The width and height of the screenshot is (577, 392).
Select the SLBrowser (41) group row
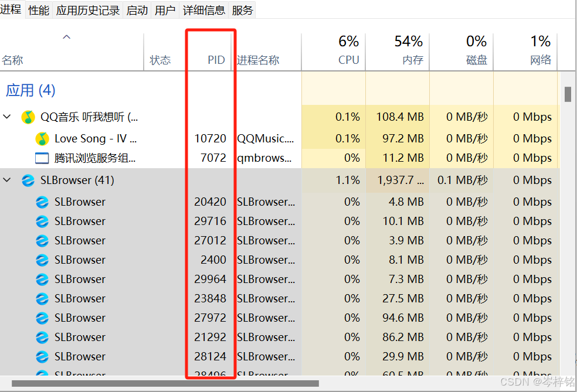[x=280, y=180]
